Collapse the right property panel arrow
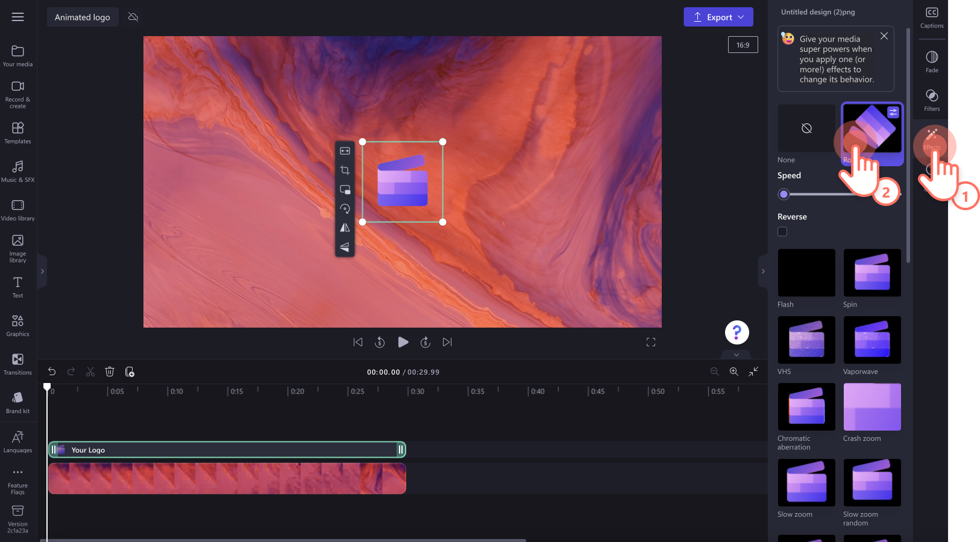Viewport: 980px width, 542px height. tap(763, 272)
